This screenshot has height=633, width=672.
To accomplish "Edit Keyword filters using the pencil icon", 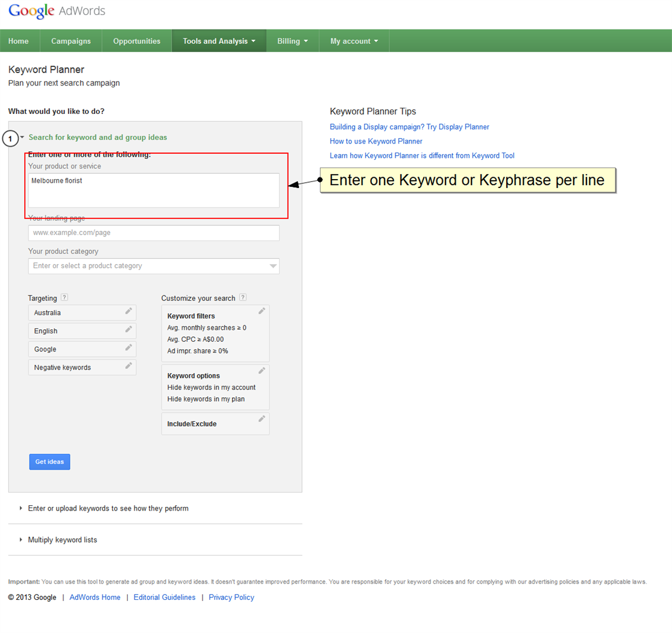I will coord(262,311).
